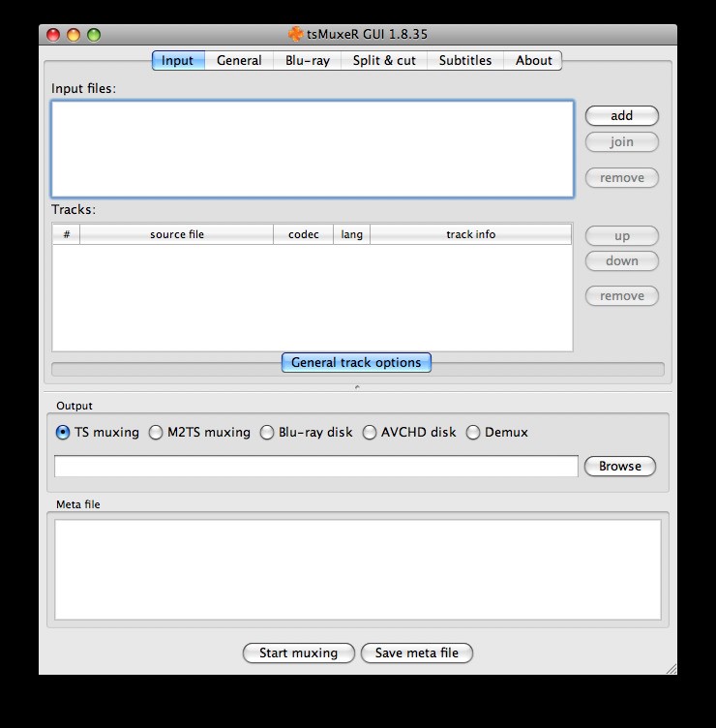716x728 pixels.
Task: Click the join button
Action: click(622, 141)
